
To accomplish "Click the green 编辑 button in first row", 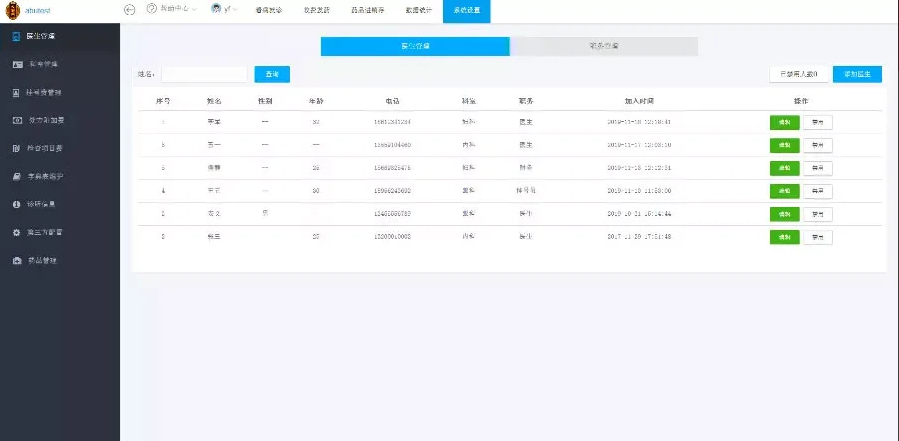I will click(x=784, y=122).
